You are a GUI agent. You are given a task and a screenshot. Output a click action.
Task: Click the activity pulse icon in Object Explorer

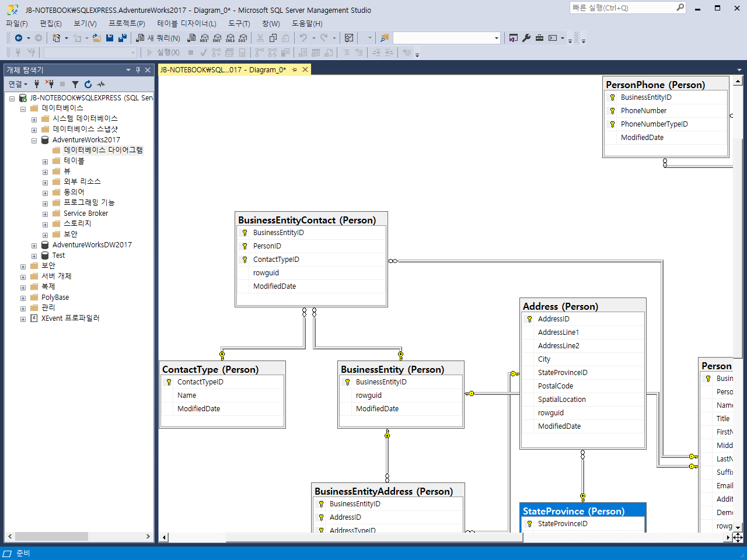101,84
